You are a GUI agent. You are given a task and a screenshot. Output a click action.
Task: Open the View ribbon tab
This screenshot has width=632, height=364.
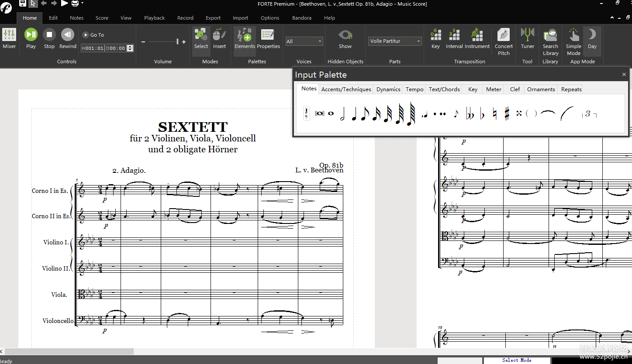126,18
